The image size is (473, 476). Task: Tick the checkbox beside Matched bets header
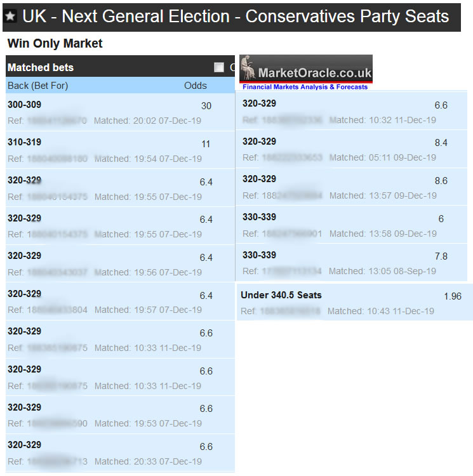coord(219,67)
